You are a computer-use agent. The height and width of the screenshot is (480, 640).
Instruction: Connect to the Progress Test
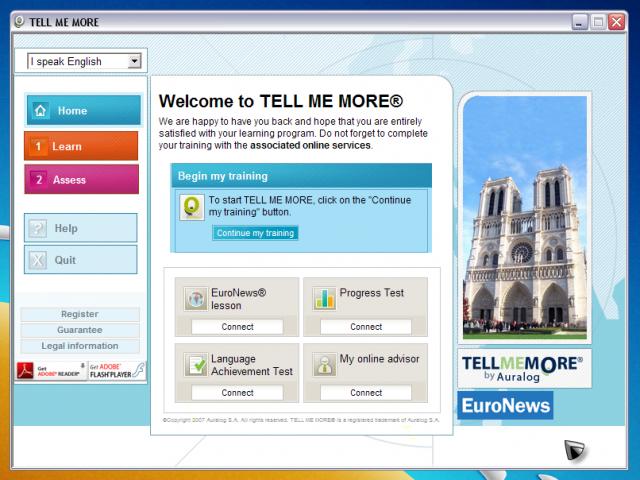366,327
